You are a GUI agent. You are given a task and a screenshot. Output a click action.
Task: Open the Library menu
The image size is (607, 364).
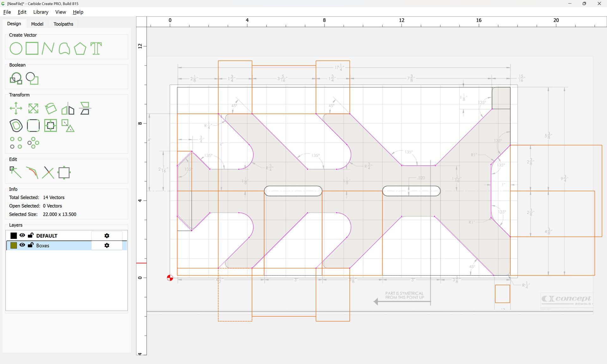[x=41, y=12]
